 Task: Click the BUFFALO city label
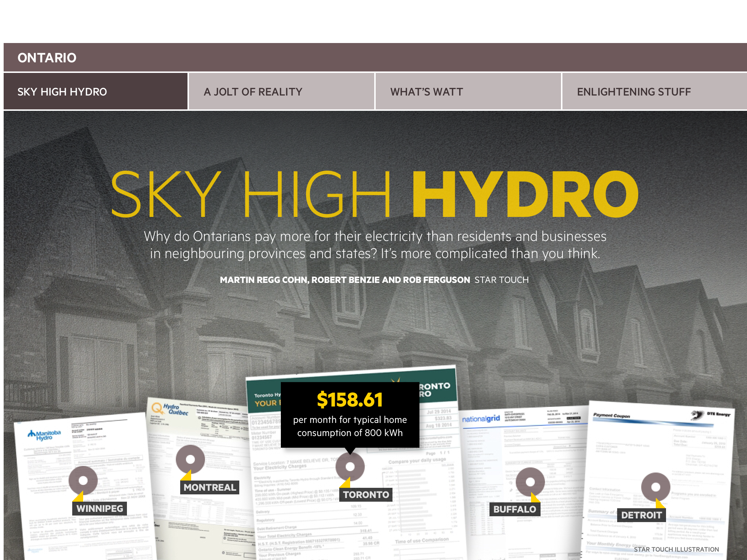[515, 509]
